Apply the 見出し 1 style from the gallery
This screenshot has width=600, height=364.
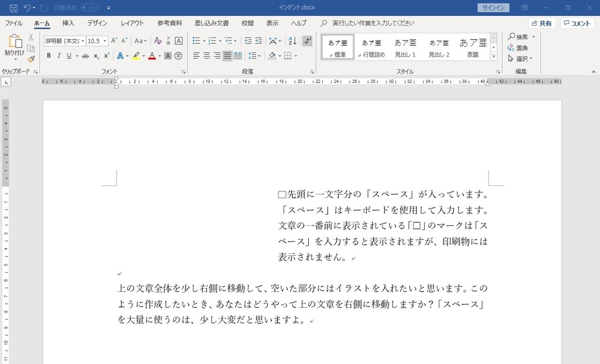(404, 47)
